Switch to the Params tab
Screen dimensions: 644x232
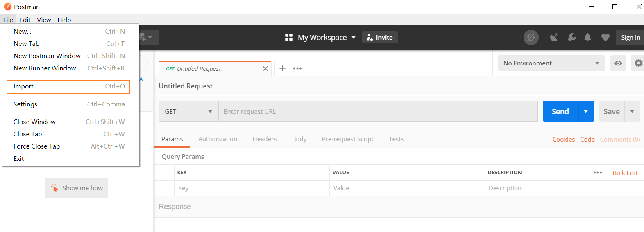[x=172, y=139]
